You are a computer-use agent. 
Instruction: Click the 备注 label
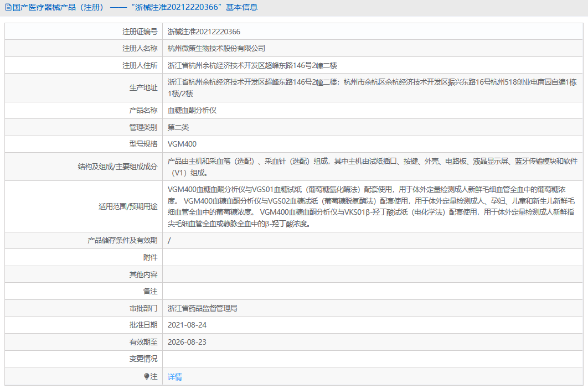click(151, 291)
